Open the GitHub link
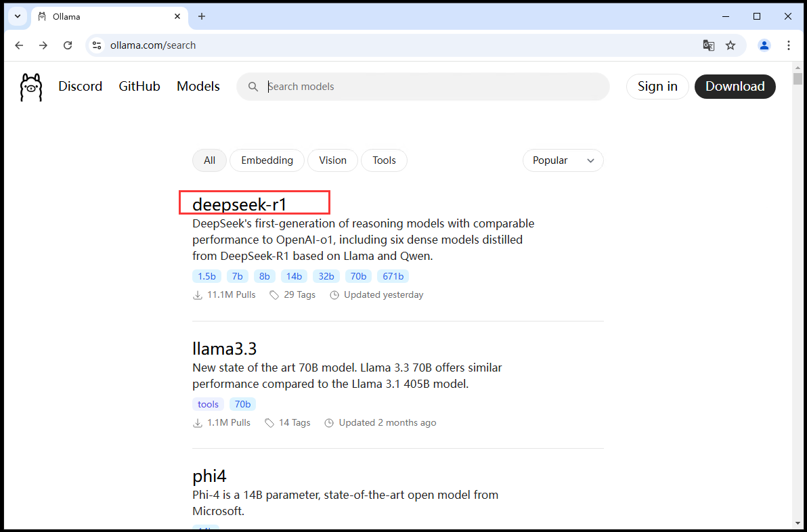Viewport: 807px width, 532px height. point(139,87)
